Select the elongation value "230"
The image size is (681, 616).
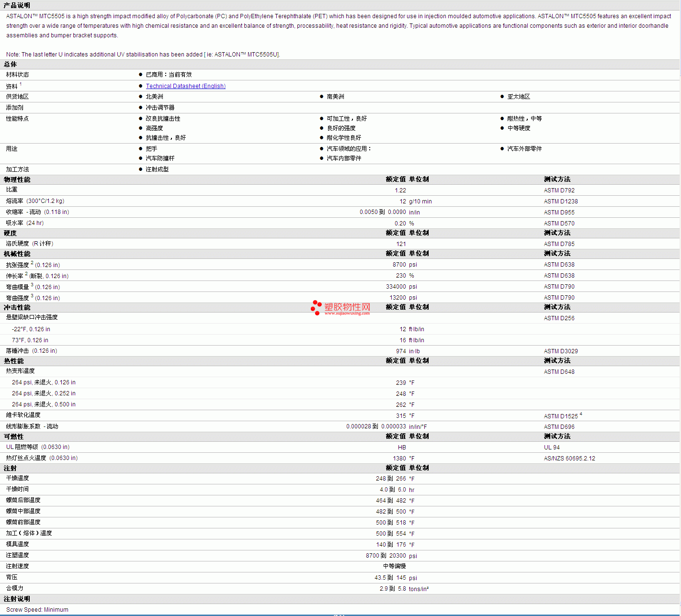(x=401, y=276)
